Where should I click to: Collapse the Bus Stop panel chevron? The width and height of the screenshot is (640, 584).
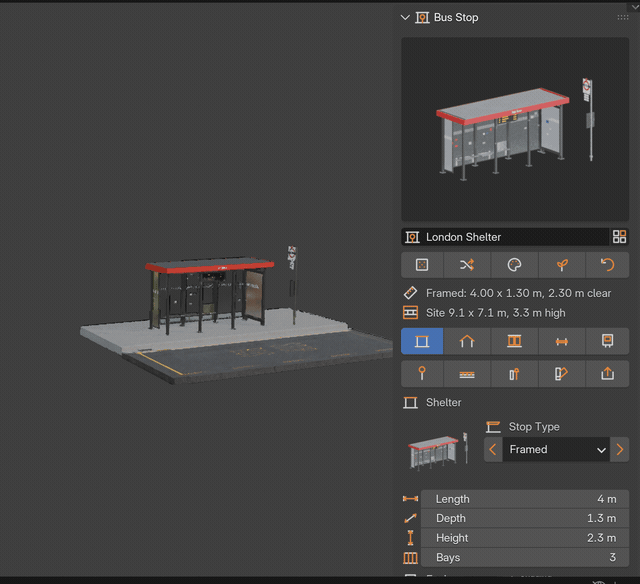point(405,18)
